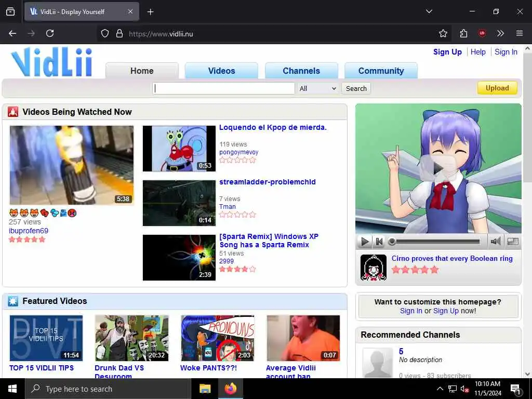Image resolution: width=532 pixels, height=399 pixels.
Task: Click the site padlock security icon
Action: [119, 34]
